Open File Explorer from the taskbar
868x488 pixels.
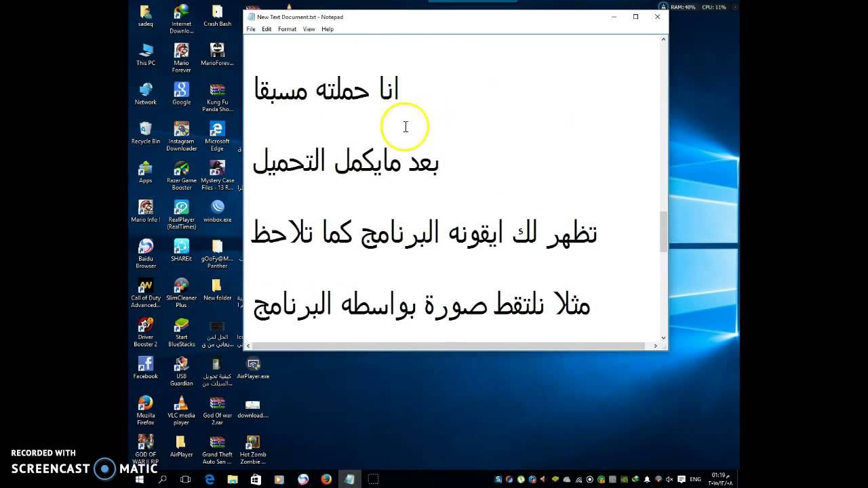coord(233,479)
